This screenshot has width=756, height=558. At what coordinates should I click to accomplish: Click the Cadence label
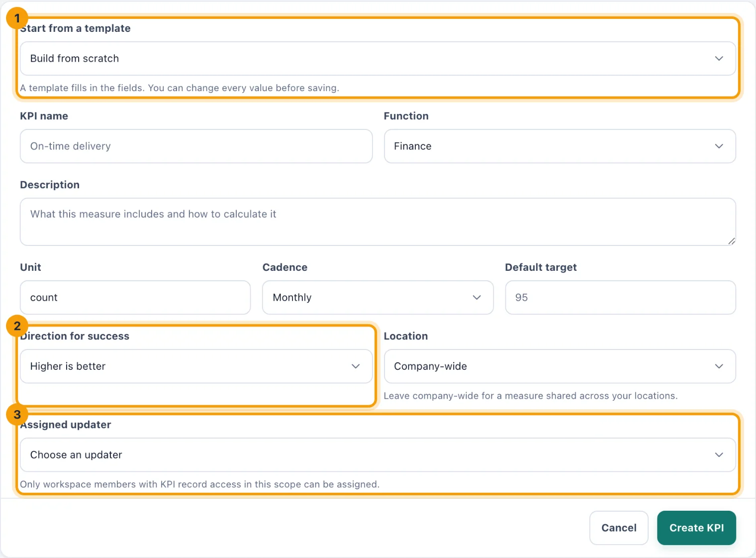pyautogui.click(x=285, y=268)
